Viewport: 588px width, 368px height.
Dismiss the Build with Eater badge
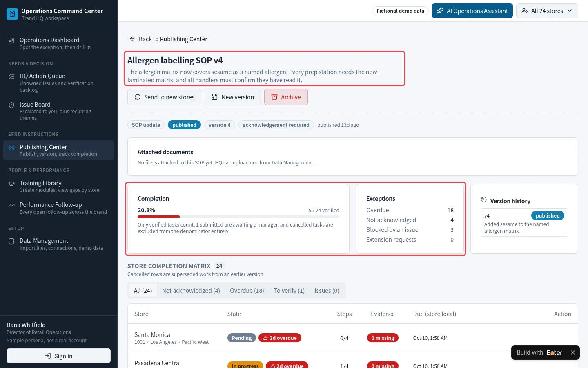coord(573,352)
